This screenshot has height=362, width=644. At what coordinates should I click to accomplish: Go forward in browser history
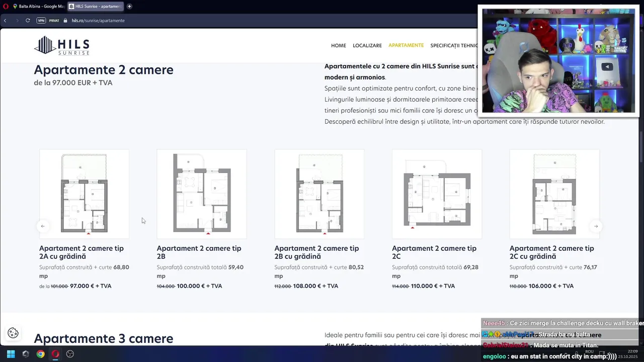click(x=17, y=21)
